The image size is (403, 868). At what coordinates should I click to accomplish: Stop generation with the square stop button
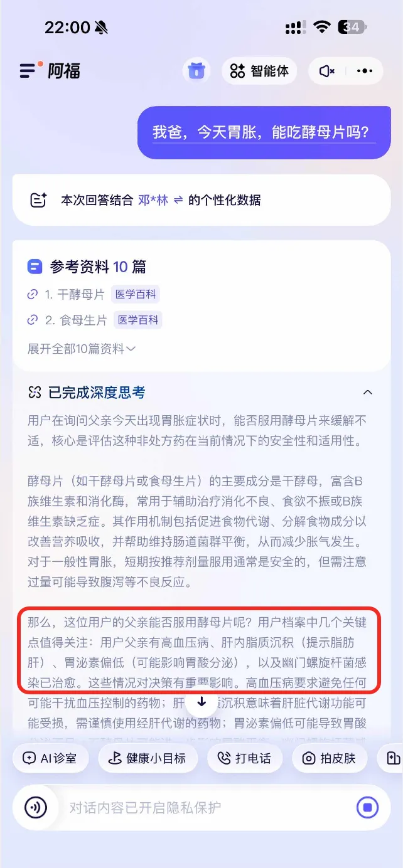(368, 807)
